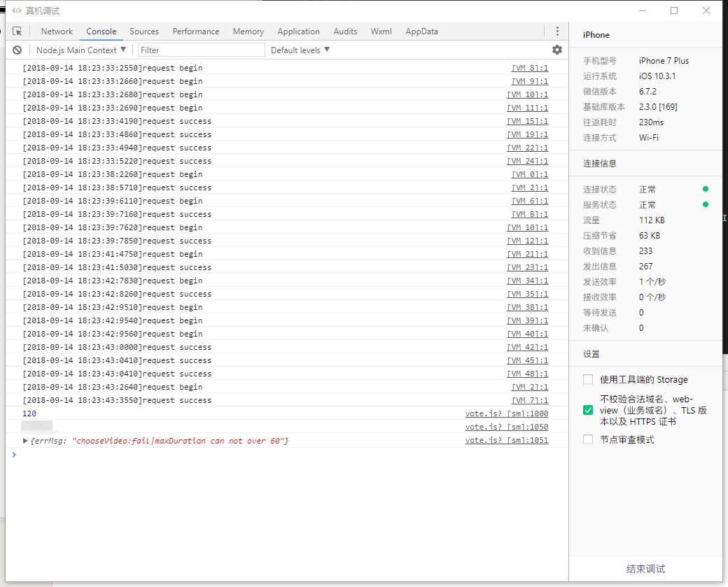Open source link [VM 7]:1
The width and height of the screenshot is (728, 587).
[x=530, y=400]
